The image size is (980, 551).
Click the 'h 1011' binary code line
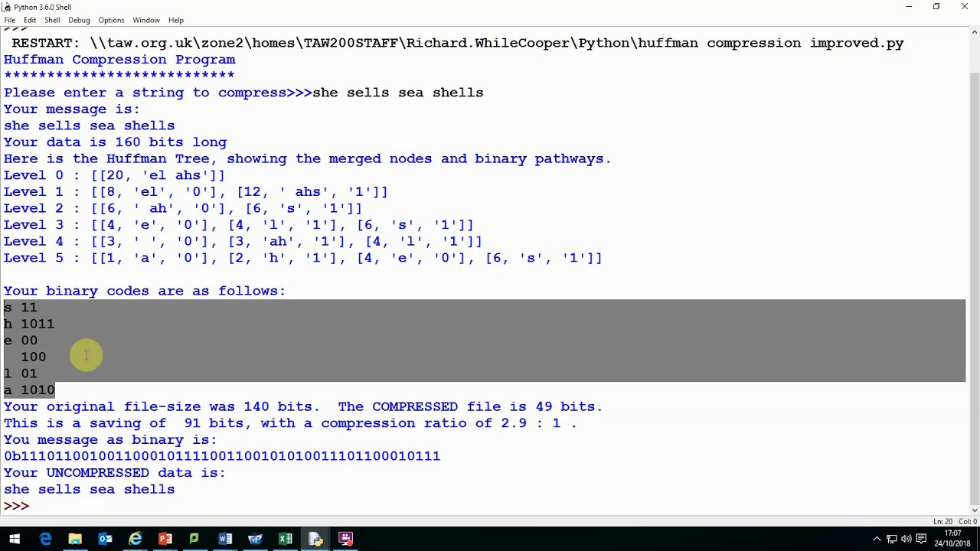[x=29, y=324]
